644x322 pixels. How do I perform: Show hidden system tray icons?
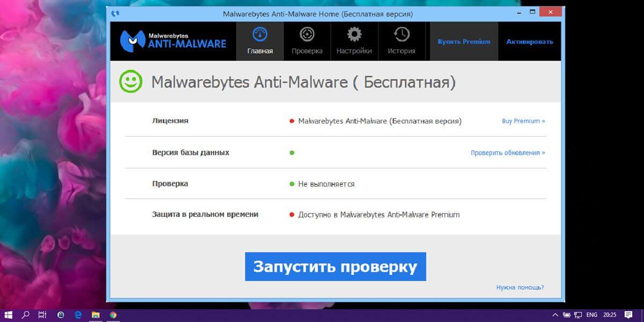tap(555, 315)
